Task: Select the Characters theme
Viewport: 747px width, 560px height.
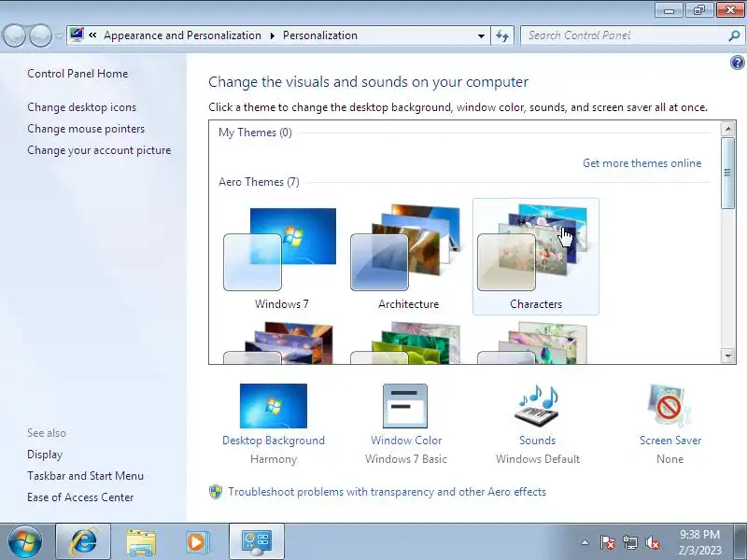Action: coord(535,257)
